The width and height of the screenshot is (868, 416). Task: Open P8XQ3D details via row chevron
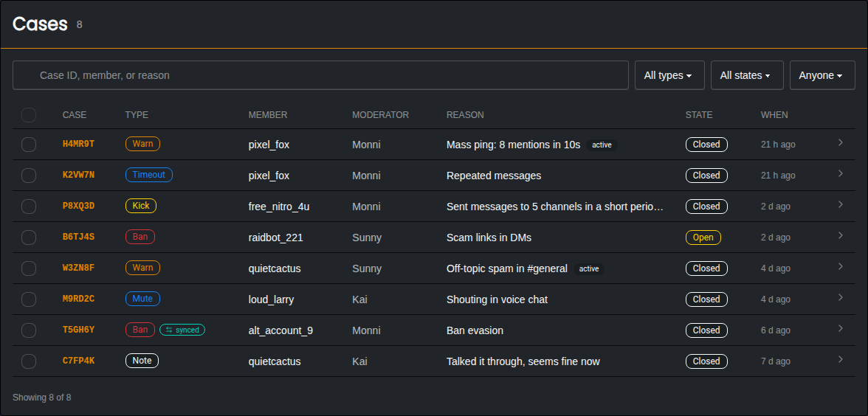coord(840,205)
